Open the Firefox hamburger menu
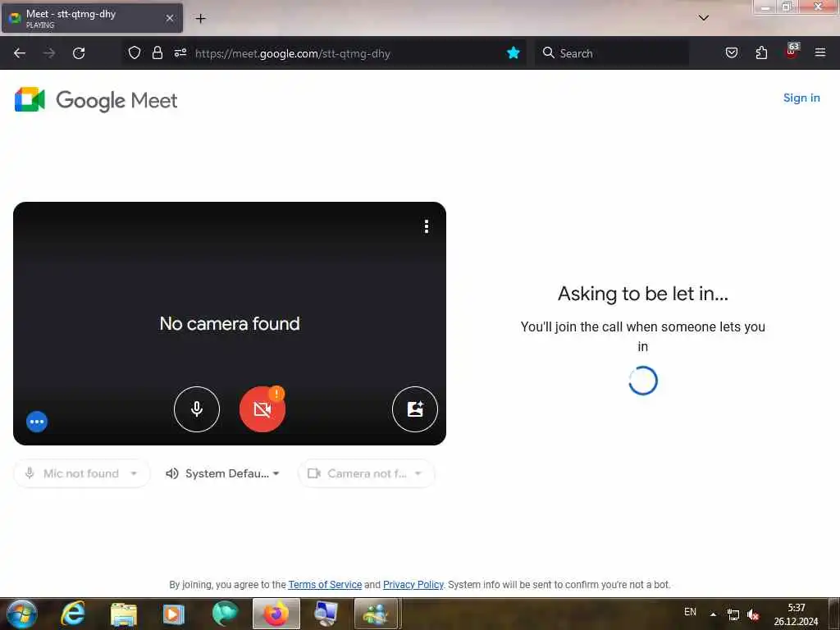The height and width of the screenshot is (630, 840). (820, 52)
